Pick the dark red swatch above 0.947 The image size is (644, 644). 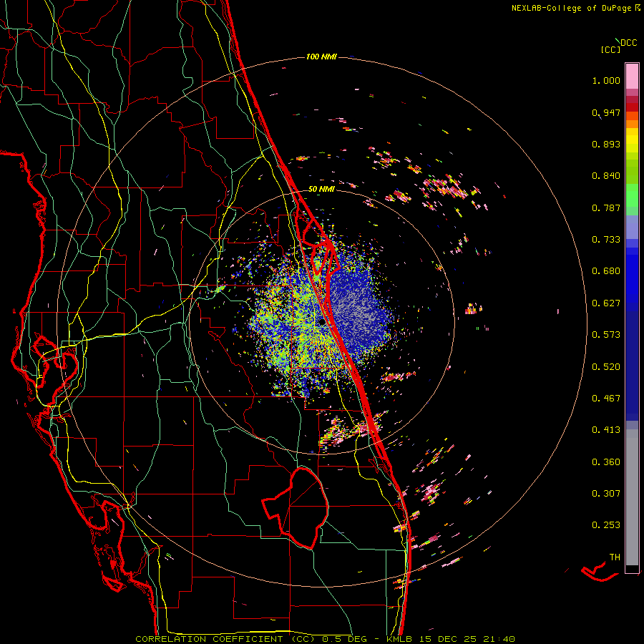(632, 107)
